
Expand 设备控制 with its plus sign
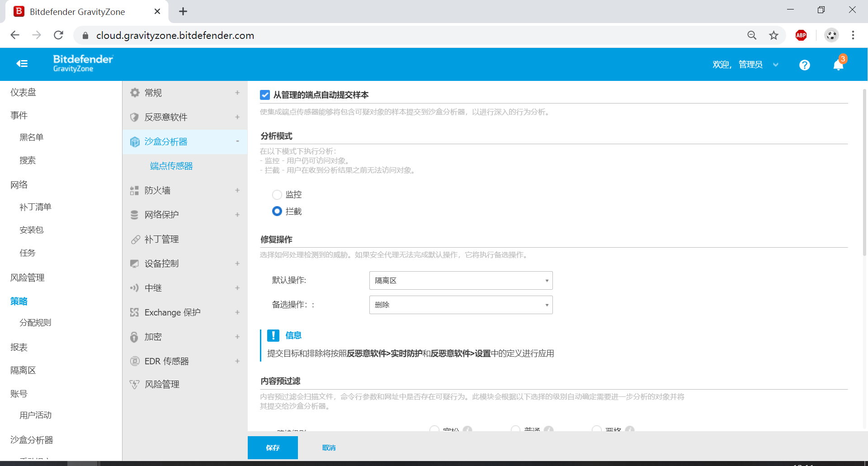coord(237,264)
